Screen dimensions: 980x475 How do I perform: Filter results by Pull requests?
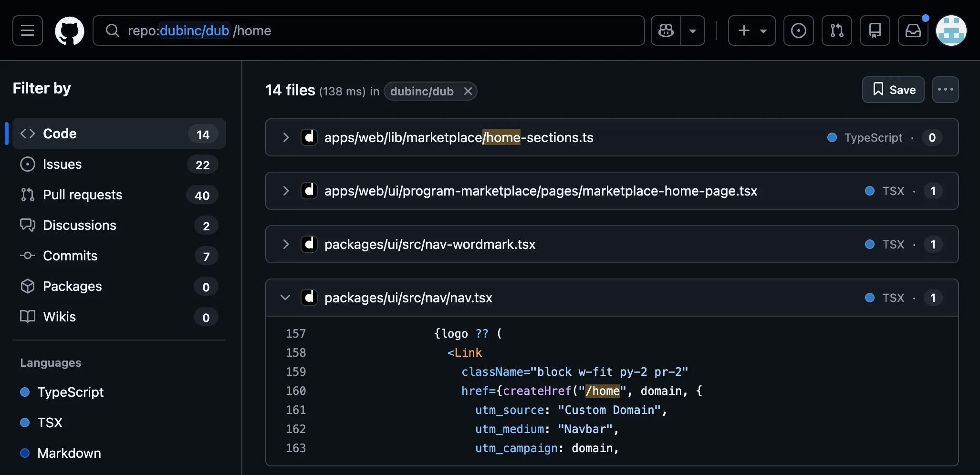(119, 195)
